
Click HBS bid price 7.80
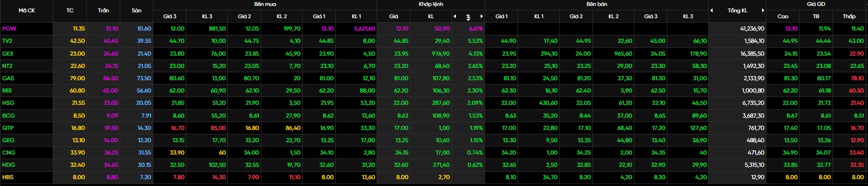coord(179,177)
